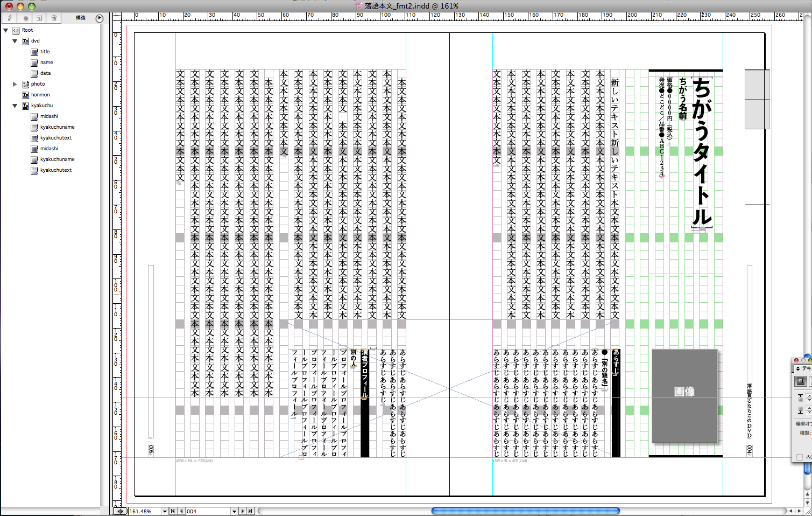Collapse the dvd element triangle
This screenshot has width=812, height=516.
[15, 41]
